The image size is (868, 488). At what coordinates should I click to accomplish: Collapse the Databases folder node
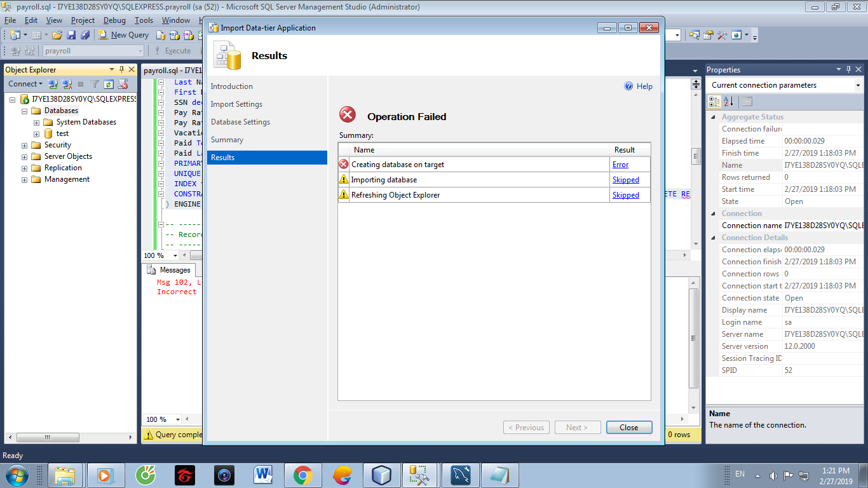[x=25, y=111]
